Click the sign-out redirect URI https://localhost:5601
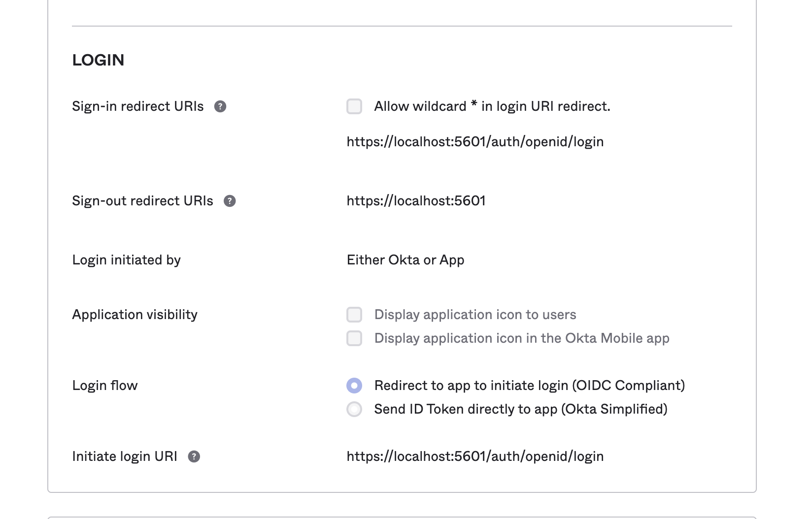 pyautogui.click(x=416, y=201)
